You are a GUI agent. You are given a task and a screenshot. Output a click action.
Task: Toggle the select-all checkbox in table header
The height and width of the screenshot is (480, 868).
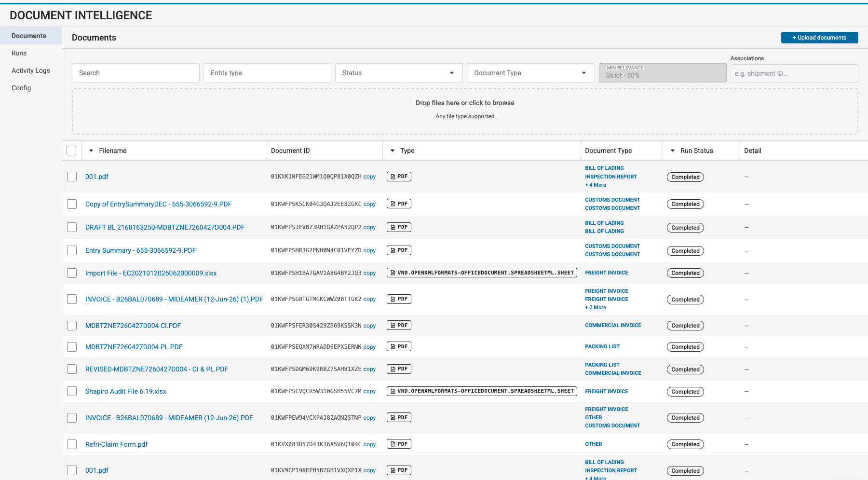(x=71, y=151)
